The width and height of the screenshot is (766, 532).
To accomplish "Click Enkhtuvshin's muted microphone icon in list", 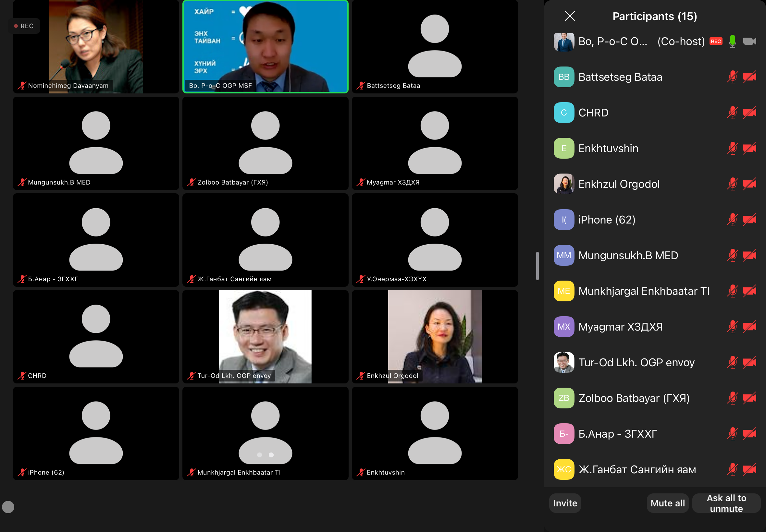I will pos(732,148).
